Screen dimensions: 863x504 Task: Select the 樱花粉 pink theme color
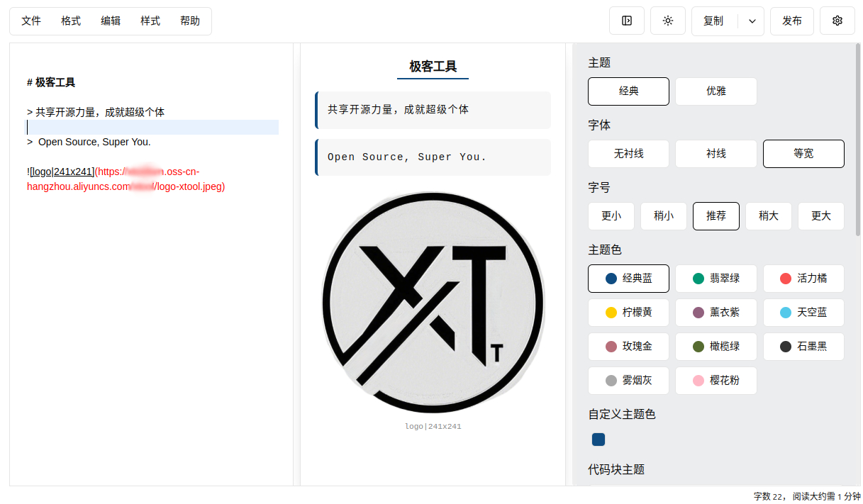tap(716, 381)
